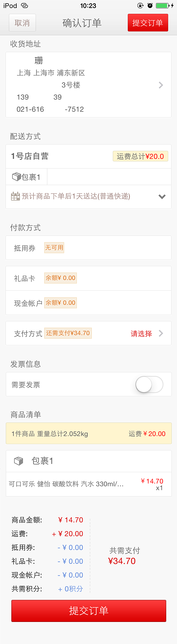The width and height of the screenshot is (177, 644).
Task: Tap the alarm clock status icon
Action: pyautogui.click(x=150, y=6)
